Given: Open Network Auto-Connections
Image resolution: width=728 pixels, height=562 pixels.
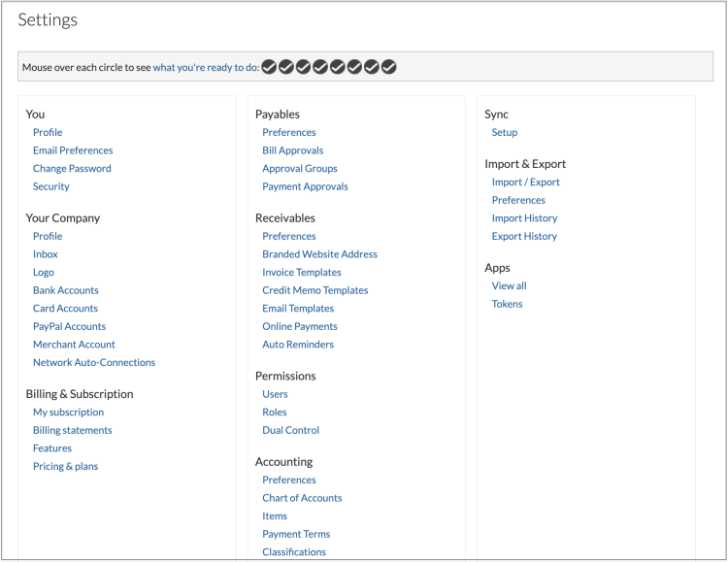Looking at the screenshot, I should (x=94, y=363).
